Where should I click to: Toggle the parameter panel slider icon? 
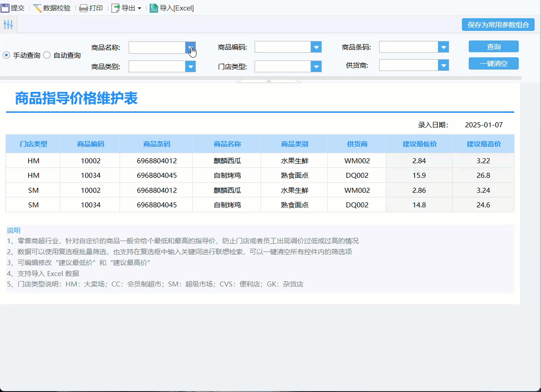[x=8, y=25]
